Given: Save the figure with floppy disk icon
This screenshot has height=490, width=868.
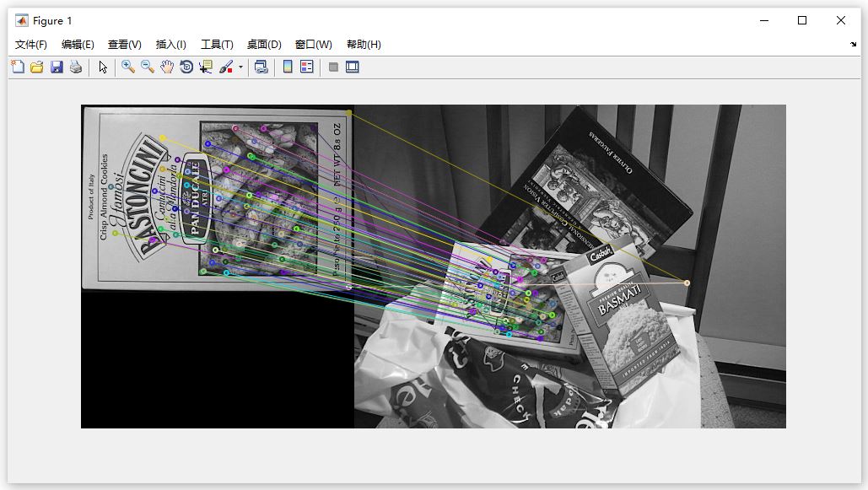Looking at the screenshot, I should coord(57,67).
